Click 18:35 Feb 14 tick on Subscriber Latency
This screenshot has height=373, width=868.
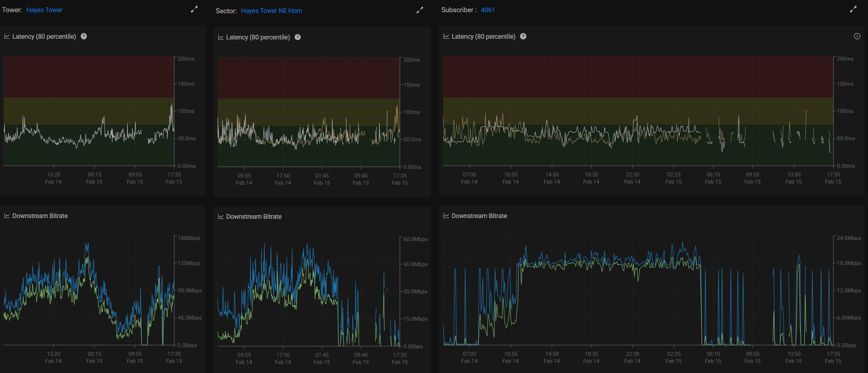click(591, 178)
